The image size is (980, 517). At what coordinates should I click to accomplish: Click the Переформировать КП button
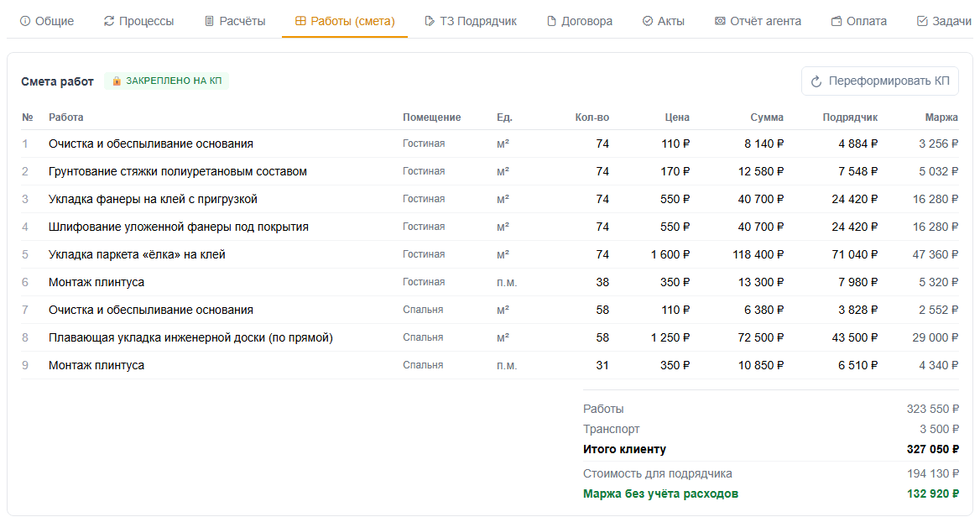880,81
